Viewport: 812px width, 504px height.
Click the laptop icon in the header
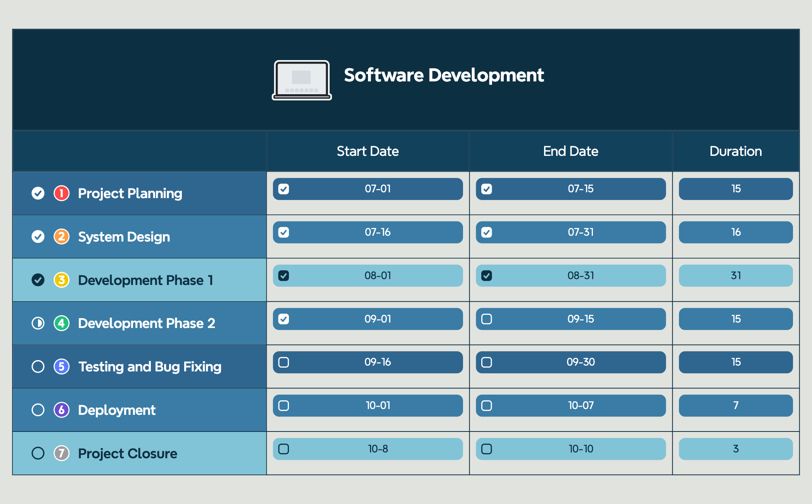[301, 79]
